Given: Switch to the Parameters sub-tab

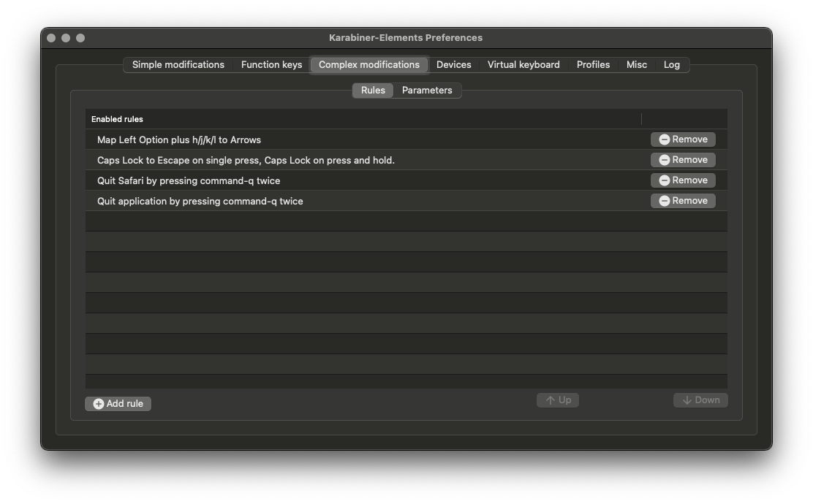Looking at the screenshot, I should click(x=427, y=90).
